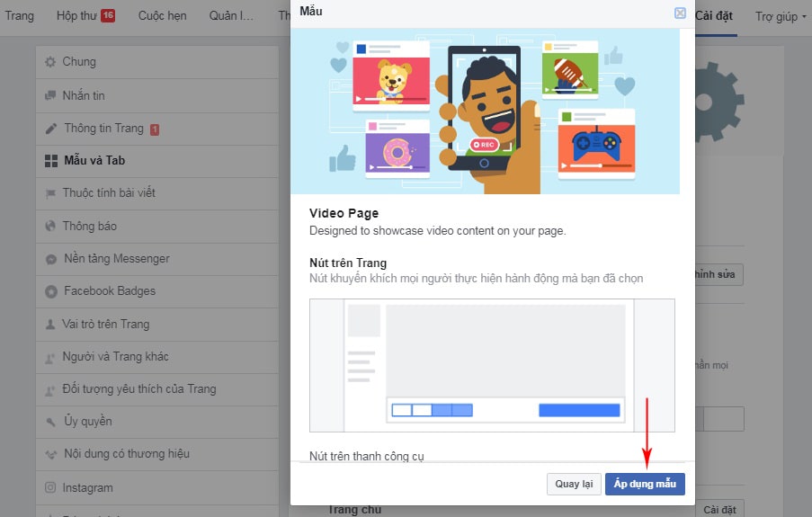
Task: Click the Video Page template illustration
Action: pyautogui.click(x=486, y=111)
